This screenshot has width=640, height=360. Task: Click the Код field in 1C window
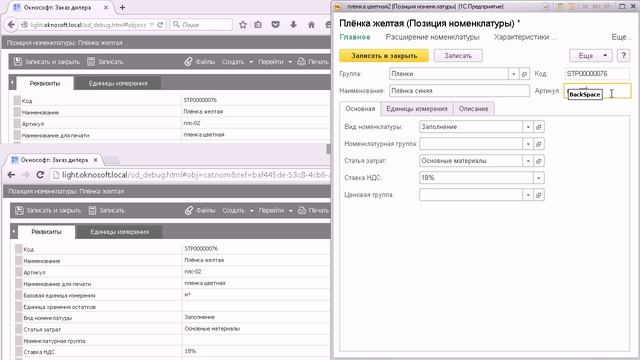click(597, 74)
